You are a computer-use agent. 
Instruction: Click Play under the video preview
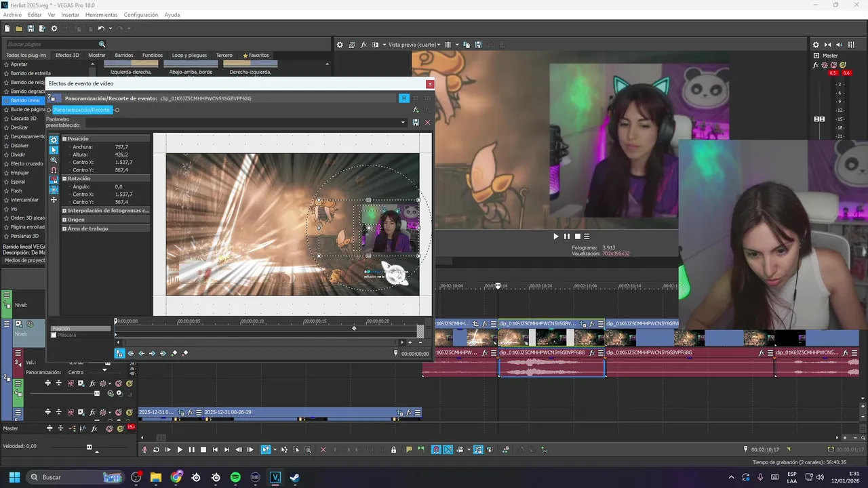tap(556, 237)
